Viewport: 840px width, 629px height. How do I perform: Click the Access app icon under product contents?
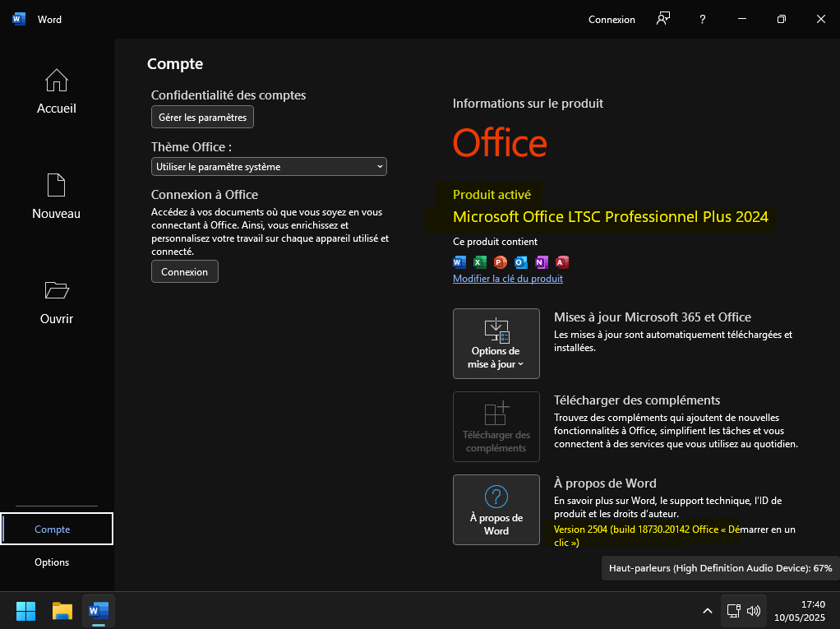[562, 262]
